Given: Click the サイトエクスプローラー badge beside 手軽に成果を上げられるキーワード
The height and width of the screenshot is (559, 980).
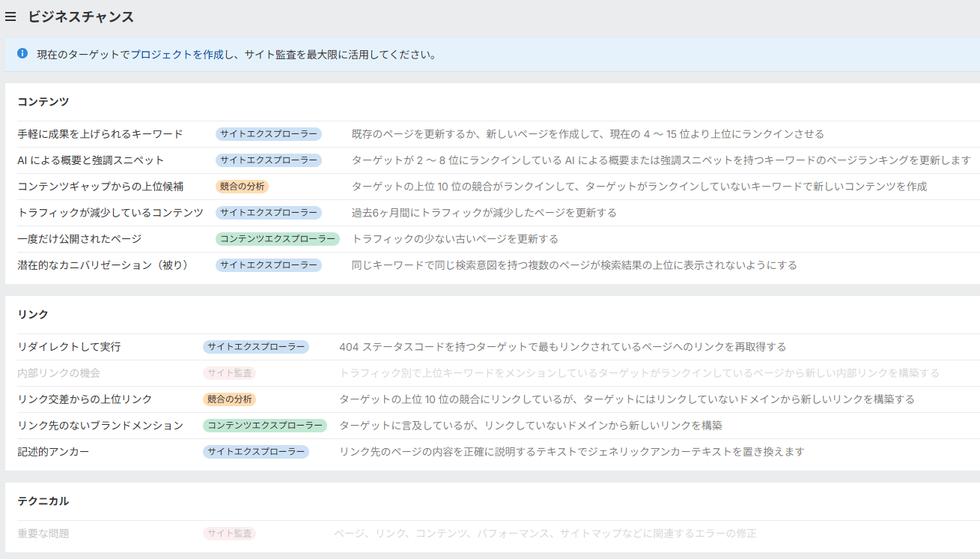Looking at the screenshot, I should click(268, 133).
